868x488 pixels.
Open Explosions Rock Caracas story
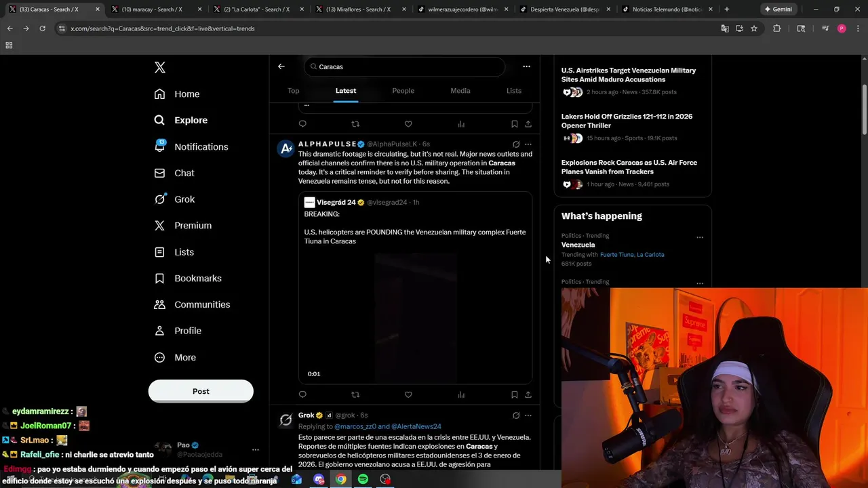click(x=629, y=167)
